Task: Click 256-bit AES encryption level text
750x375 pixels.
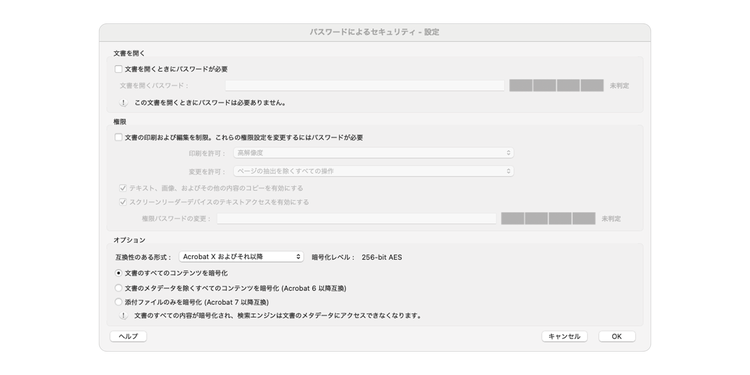Action: [x=382, y=257]
